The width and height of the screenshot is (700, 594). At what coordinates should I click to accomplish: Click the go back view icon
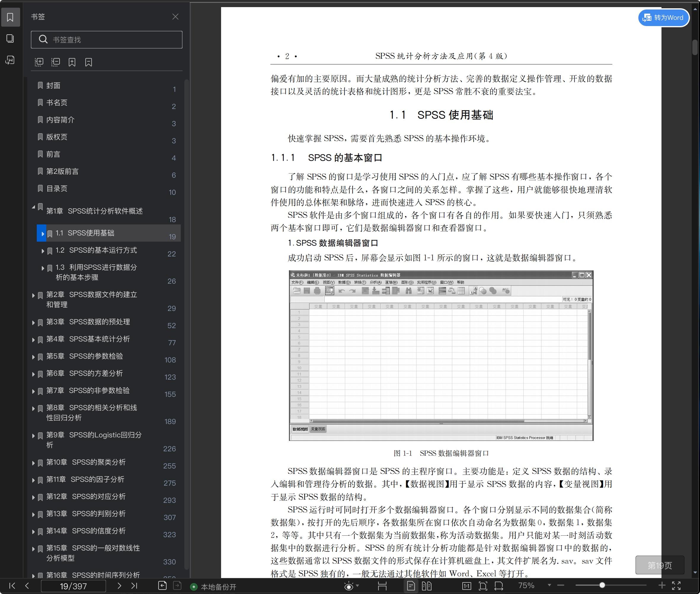162,586
